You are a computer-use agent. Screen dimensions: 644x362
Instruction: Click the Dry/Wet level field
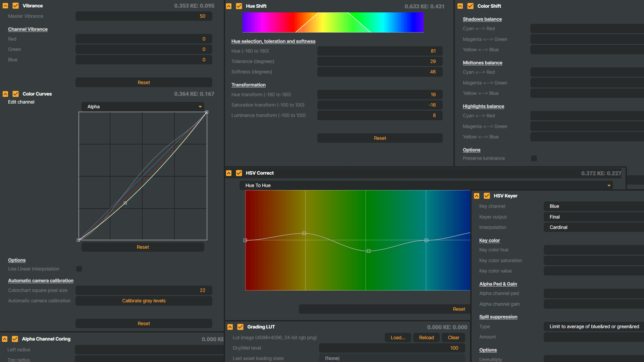coord(392,348)
